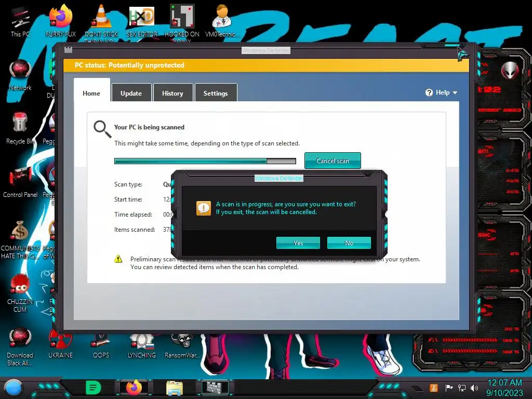Viewport: 532px width, 399px height.
Task: Open the FURRY FUX Firefox shortcut
Action: (x=61, y=21)
